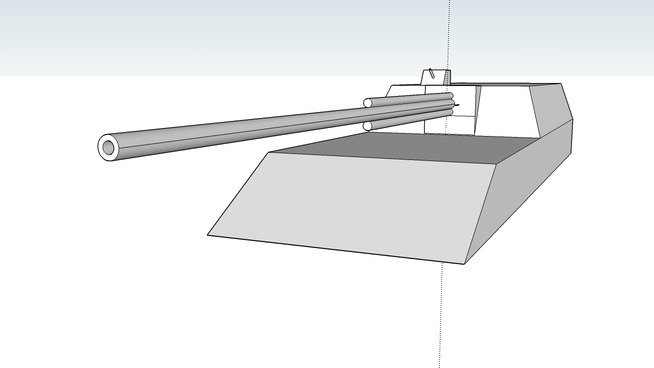Select the lower small cylinder beneath the barrel
The height and width of the screenshot is (368, 654).
point(407,120)
